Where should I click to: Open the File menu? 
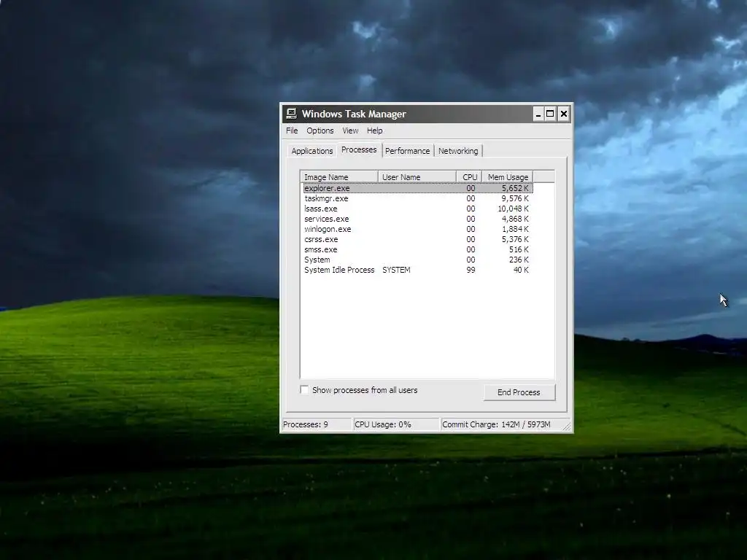[x=292, y=131]
